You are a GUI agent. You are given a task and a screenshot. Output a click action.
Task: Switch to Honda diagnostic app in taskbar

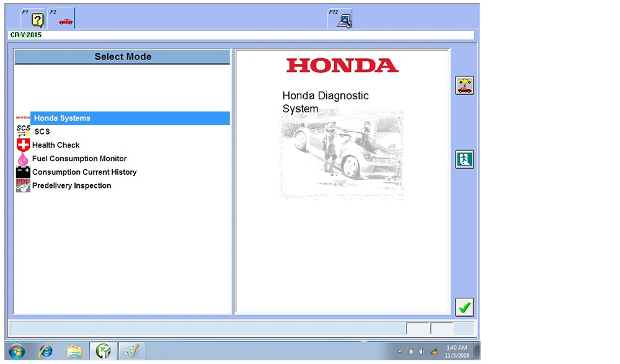tap(103, 351)
